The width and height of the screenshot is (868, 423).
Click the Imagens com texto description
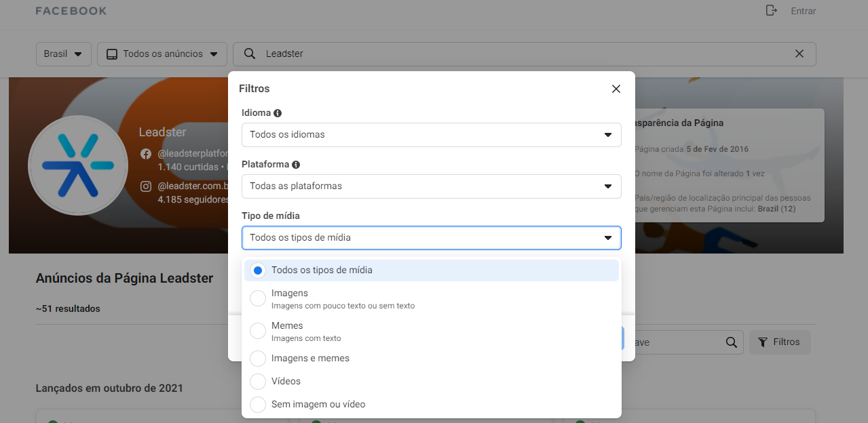click(x=306, y=338)
